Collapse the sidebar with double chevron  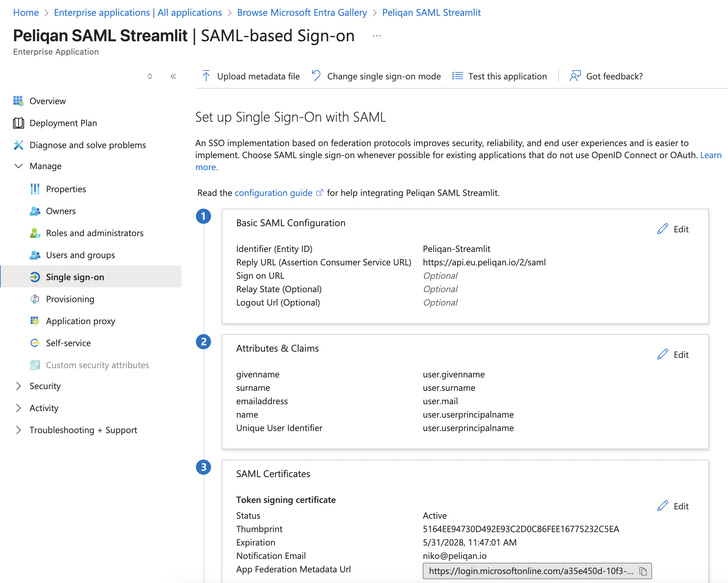click(173, 76)
